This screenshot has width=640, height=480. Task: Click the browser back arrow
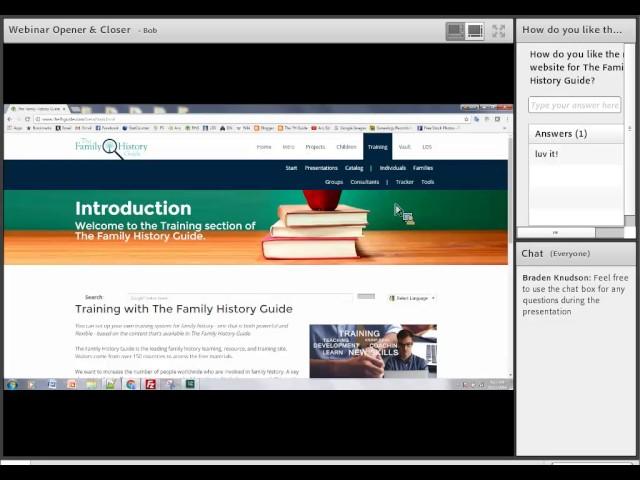click(x=9, y=119)
